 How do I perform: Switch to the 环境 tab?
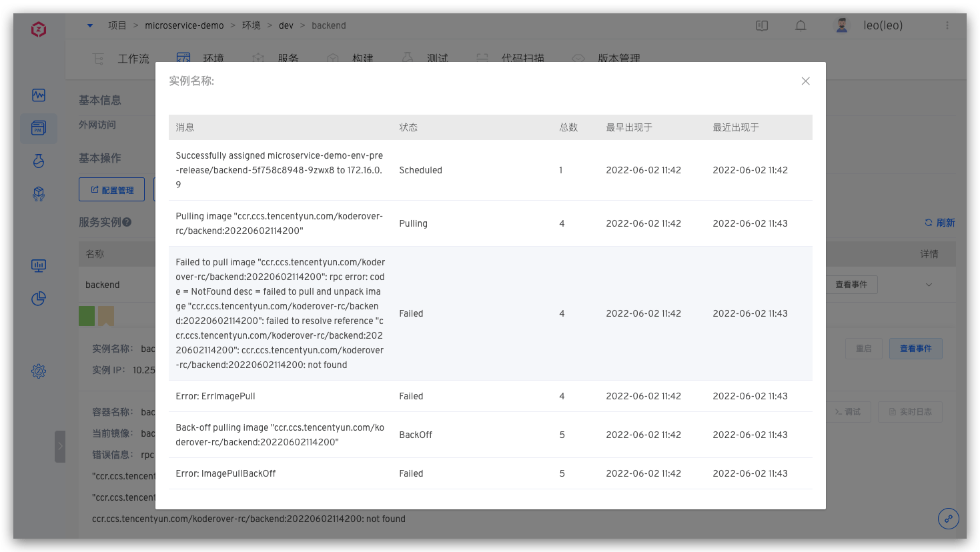point(201,58)
